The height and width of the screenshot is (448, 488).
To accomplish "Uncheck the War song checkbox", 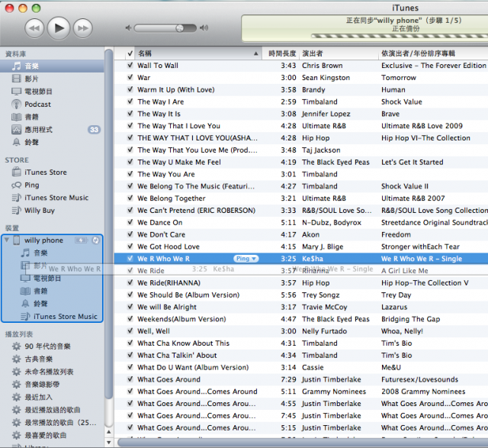I will pyautogui.click(x=130, y=78).
